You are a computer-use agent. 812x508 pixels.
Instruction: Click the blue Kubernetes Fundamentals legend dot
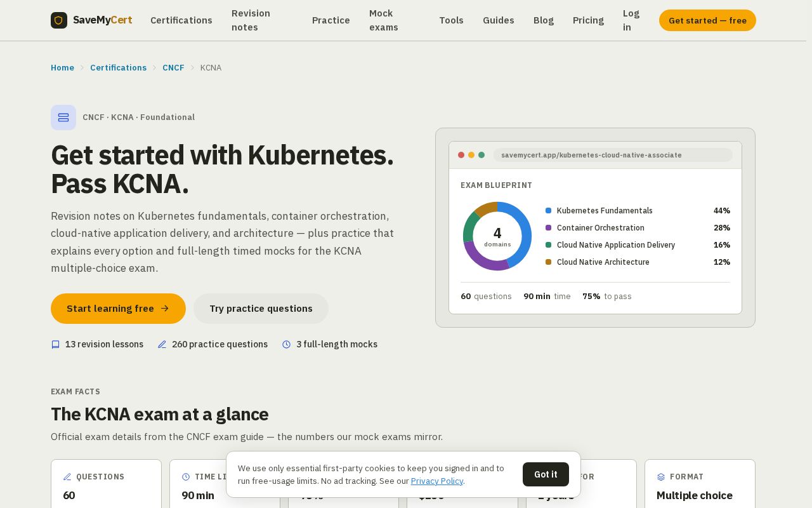[x=548, y=211]
